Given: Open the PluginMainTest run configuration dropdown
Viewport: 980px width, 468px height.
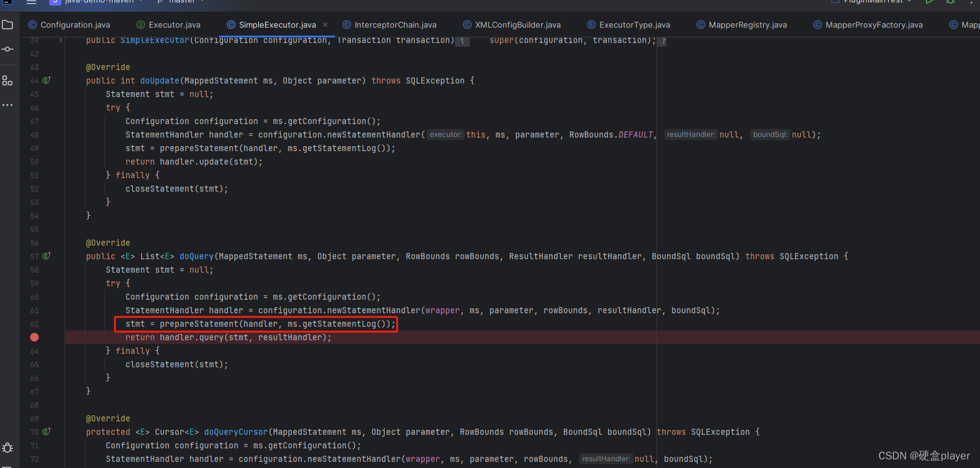Looking at the screenshot, I should pyautogui.click(x=873, y=2).
